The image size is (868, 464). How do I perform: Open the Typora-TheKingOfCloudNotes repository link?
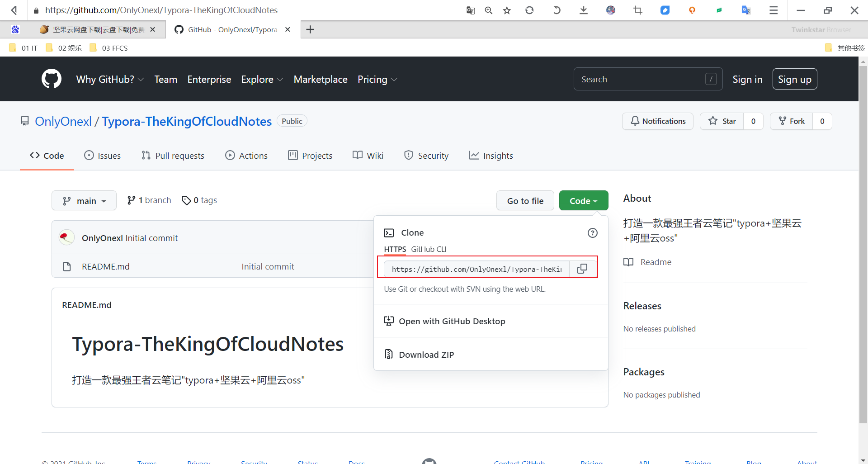pyautogui.click(x=187, y=121)
